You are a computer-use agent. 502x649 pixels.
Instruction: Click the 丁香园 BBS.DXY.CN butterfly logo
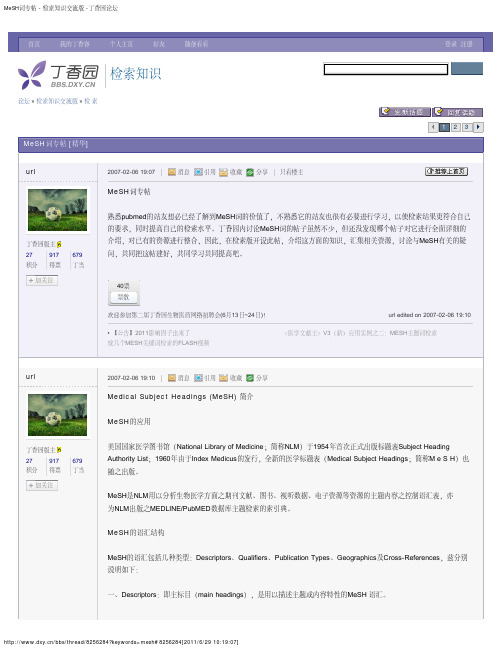click(x=58, y=75)
